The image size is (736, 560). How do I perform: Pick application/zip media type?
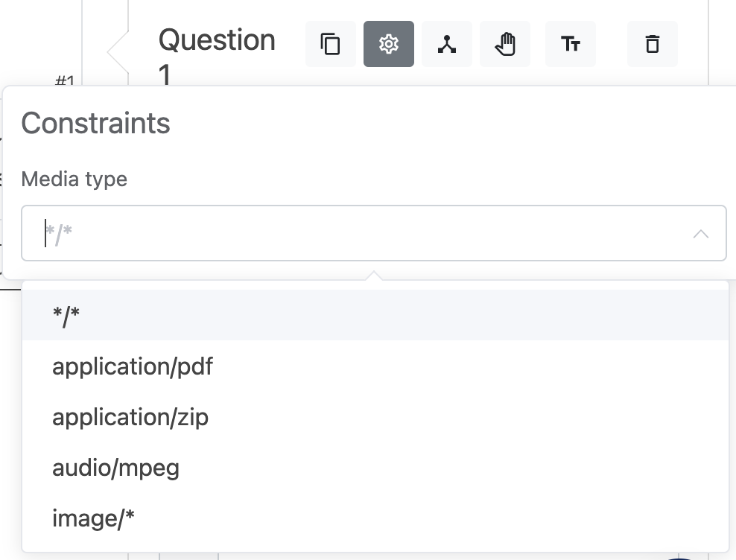click(130, 417)
